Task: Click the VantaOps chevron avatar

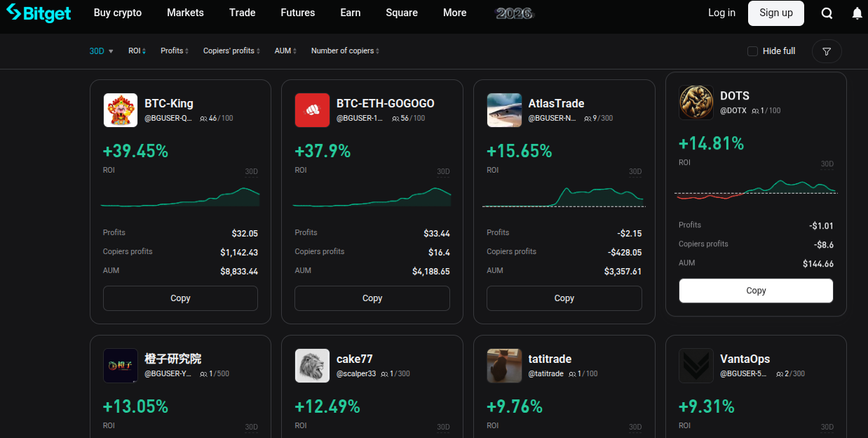Action: point(696,366)
